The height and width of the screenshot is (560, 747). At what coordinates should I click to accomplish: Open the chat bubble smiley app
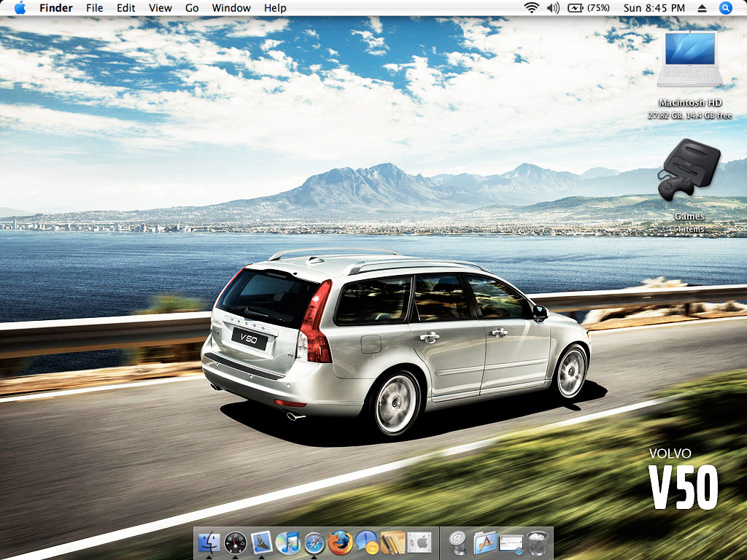coord(366,542)
